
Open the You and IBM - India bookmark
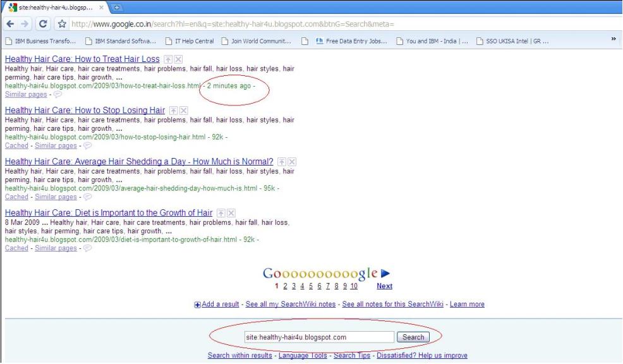click(432, 41)
